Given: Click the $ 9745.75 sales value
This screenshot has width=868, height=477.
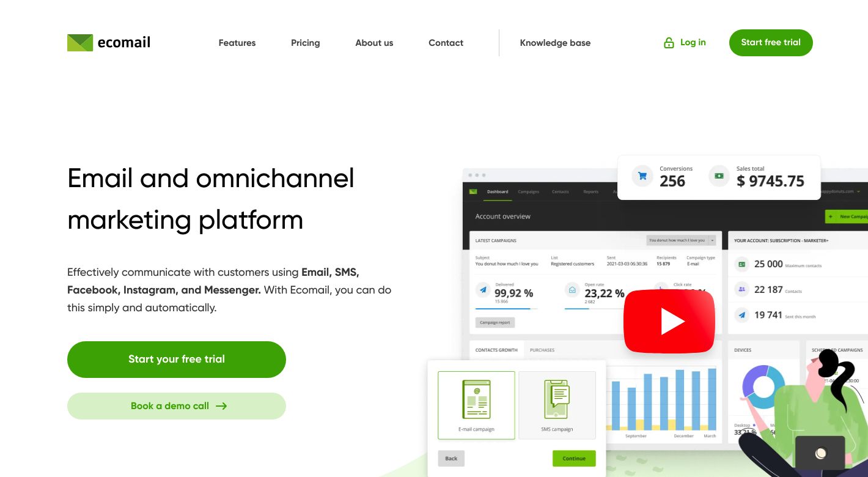Looking at the screenshot, I should click(x=770, y=181).
